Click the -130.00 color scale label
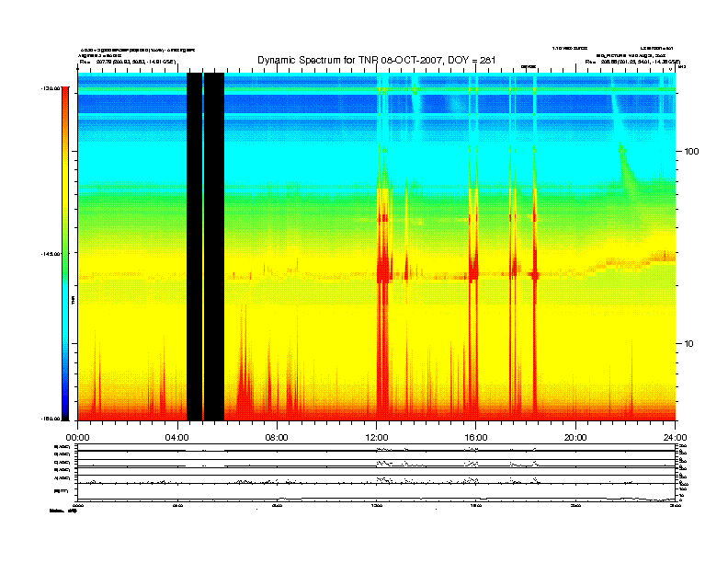728x563 pixels. click(x=51, y=87)
